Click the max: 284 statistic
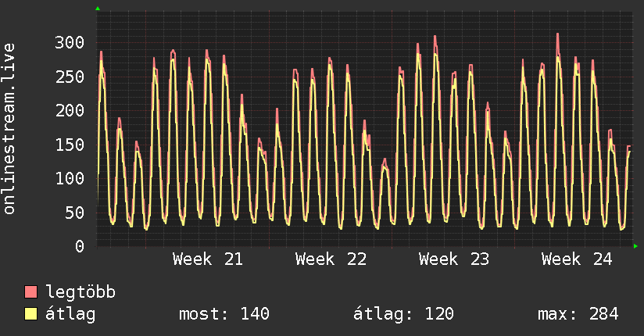This screenshot has height=336, width=644. click(578, 314)
